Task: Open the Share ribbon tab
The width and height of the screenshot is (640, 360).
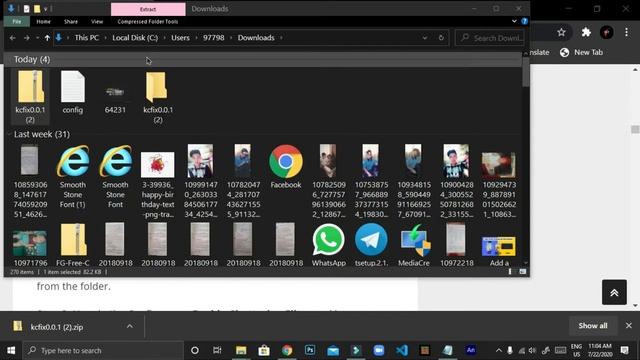Action: 71,22
